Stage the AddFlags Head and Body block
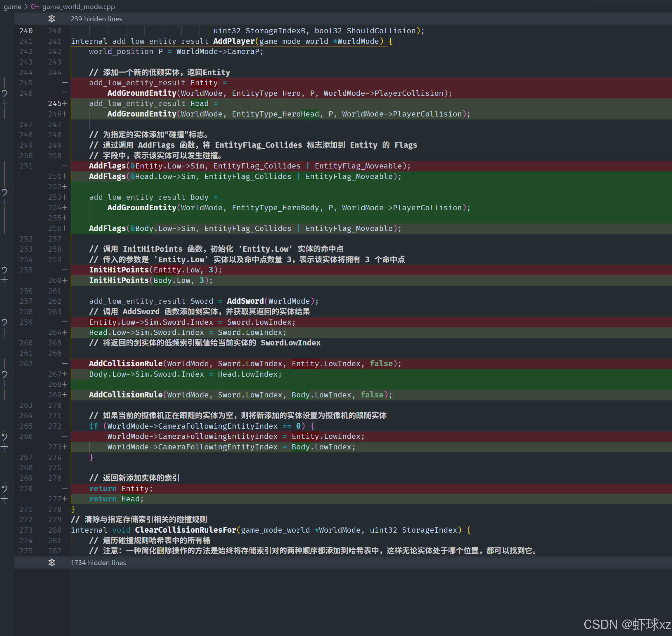Screen dimensions: 672x636 point(4,202)
